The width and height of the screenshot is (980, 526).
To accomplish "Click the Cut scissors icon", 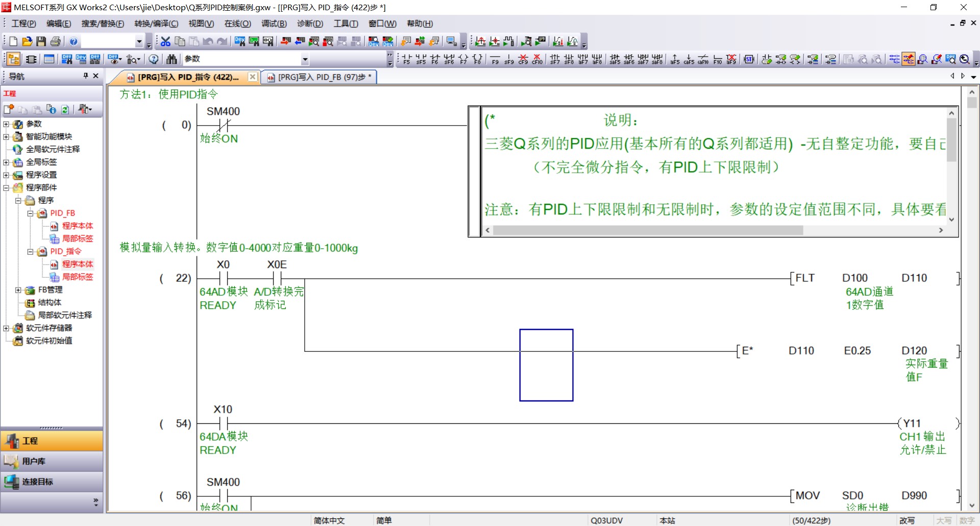I will point(165,41).
